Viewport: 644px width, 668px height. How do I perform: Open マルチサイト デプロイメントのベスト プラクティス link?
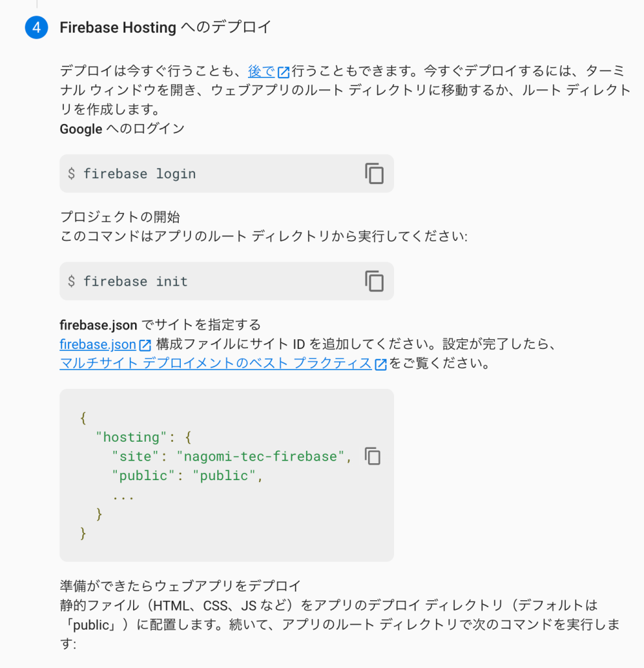(x=215, y=364)
